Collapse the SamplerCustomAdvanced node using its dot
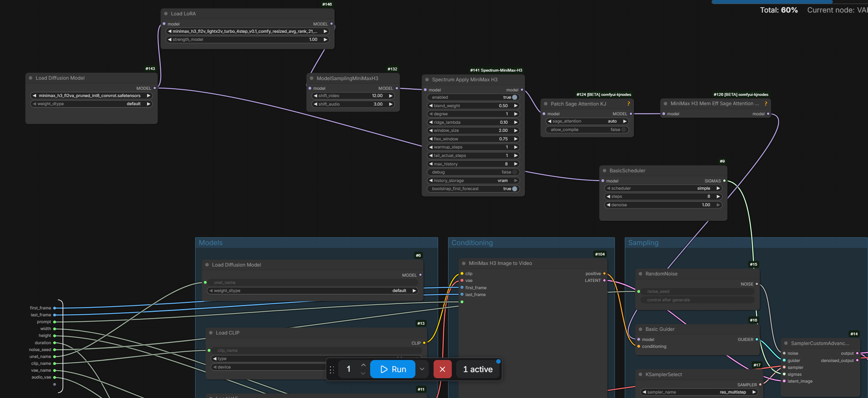 coord(786,343)
